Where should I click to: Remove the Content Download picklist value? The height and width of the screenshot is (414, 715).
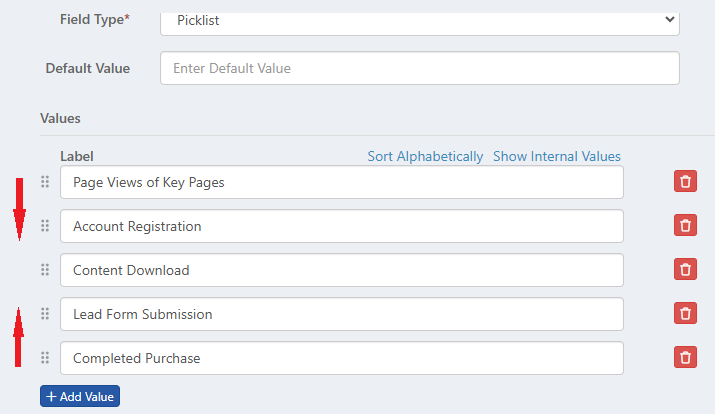pos(685,270)
